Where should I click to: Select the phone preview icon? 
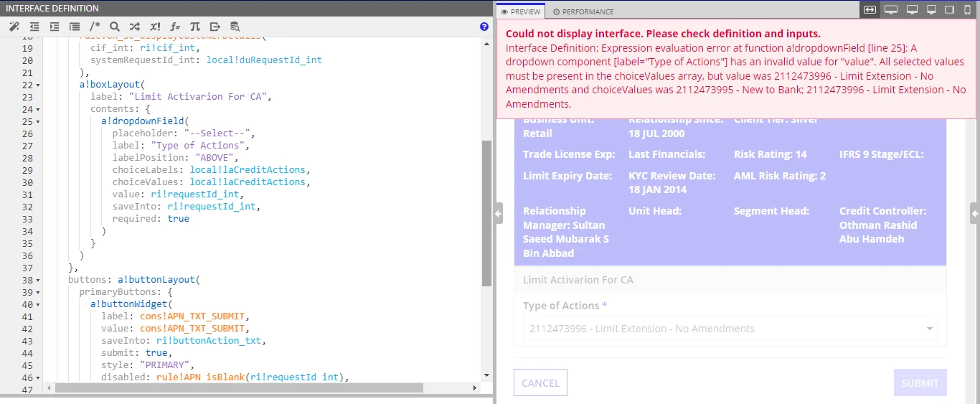[x=967, y=9]
